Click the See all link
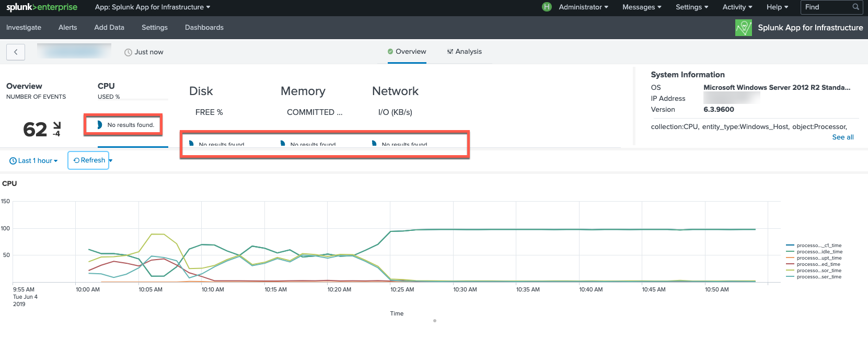 (x=842, y=137)
